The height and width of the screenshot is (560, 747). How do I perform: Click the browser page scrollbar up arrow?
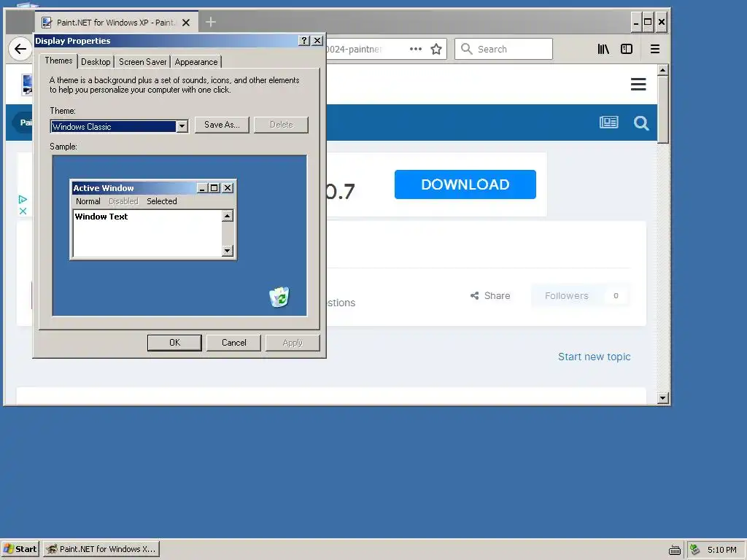tap(662, 70)
